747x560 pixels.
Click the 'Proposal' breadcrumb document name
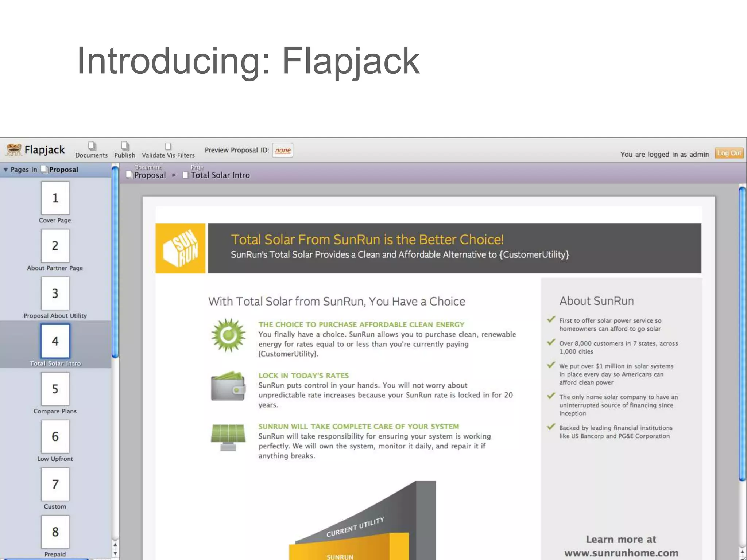point(150,175)
